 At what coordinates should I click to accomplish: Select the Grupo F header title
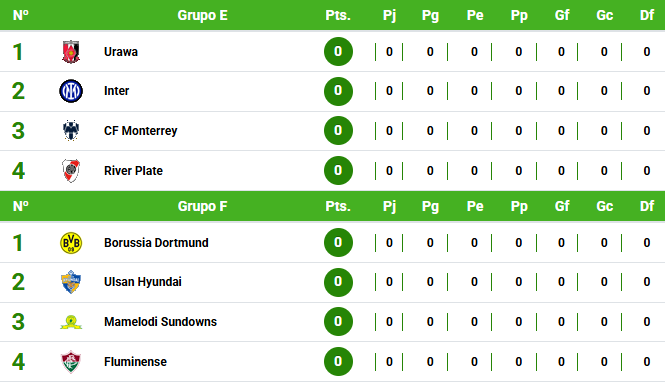pos(202,206)
